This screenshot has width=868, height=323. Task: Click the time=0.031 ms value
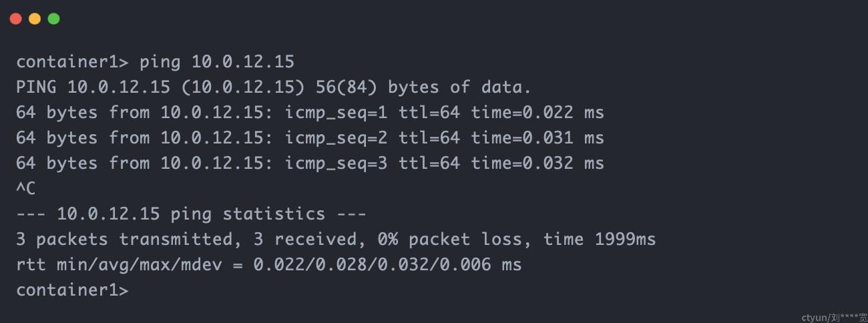tap(537, 138)
